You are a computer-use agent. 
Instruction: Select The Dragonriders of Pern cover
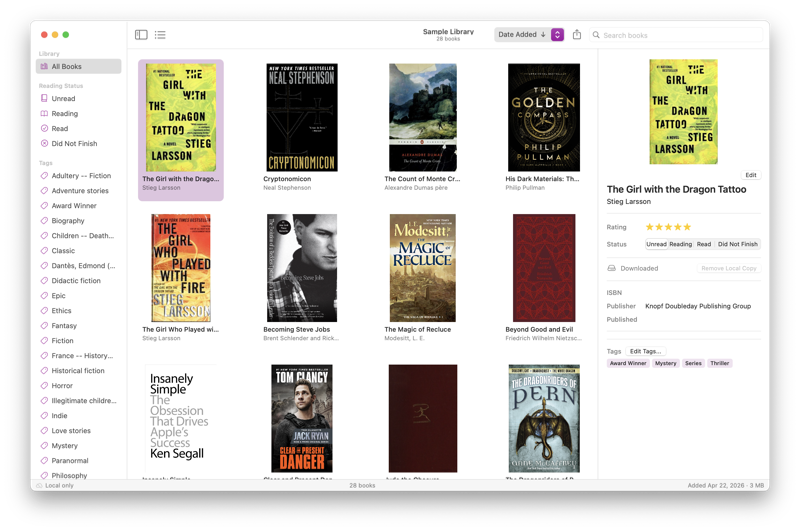click(544, 418)
